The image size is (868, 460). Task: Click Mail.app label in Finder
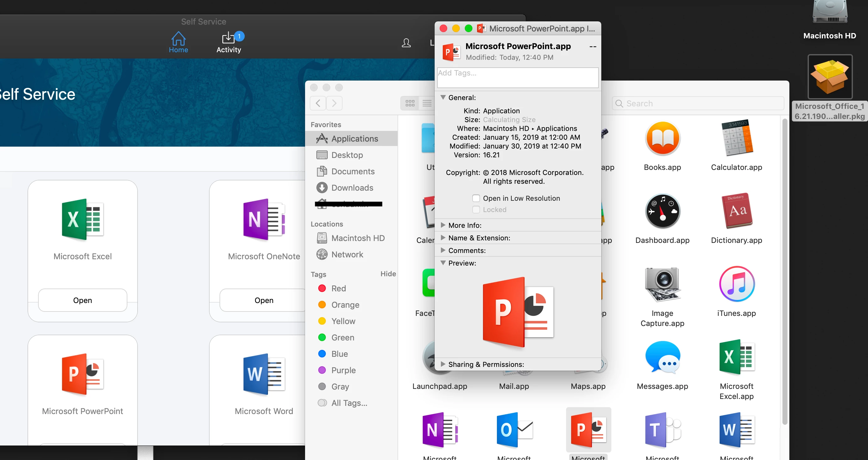[514, 386]
